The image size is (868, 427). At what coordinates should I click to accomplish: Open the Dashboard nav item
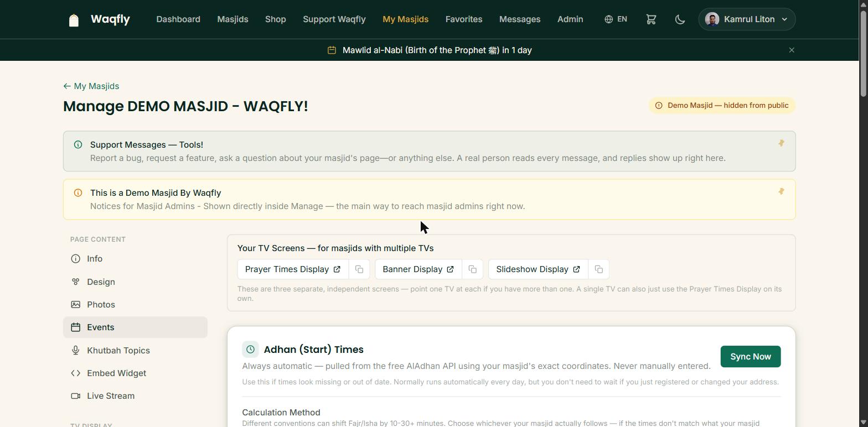(x=178, y=19)
